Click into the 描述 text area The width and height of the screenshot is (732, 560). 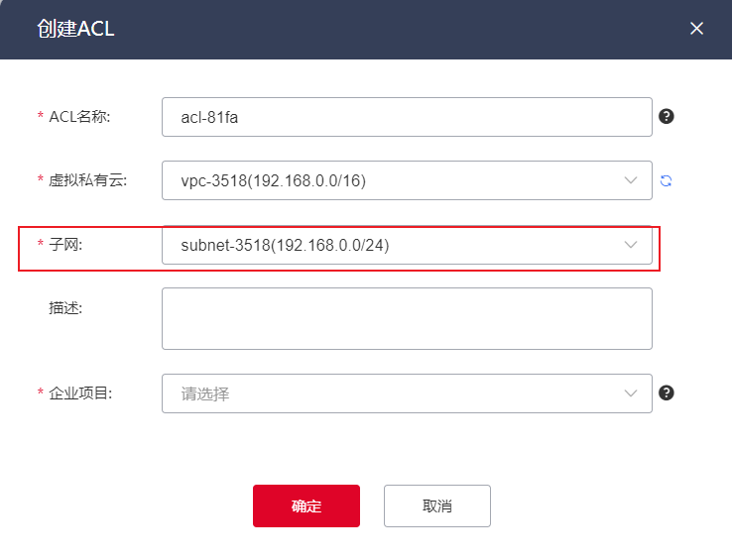(x=407, y=318)
